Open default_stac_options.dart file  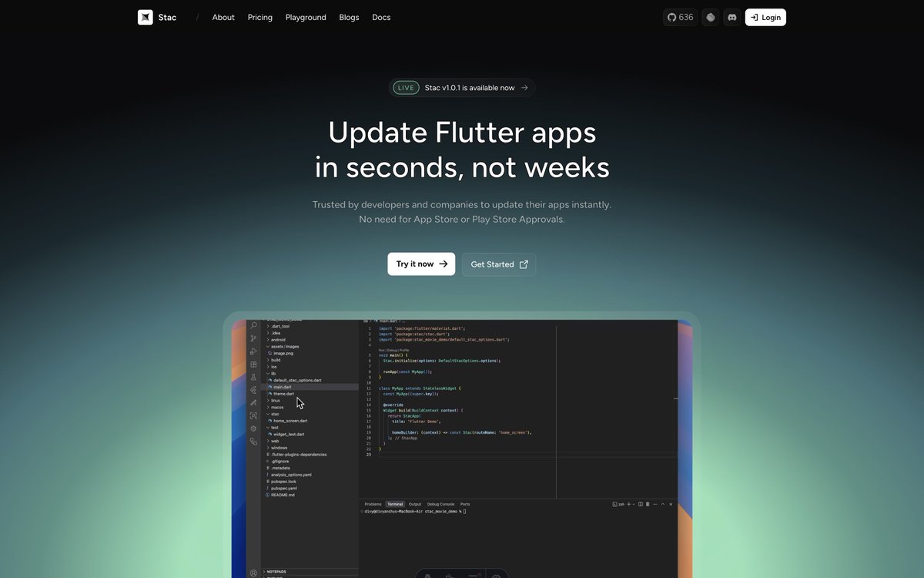(295, 380)
